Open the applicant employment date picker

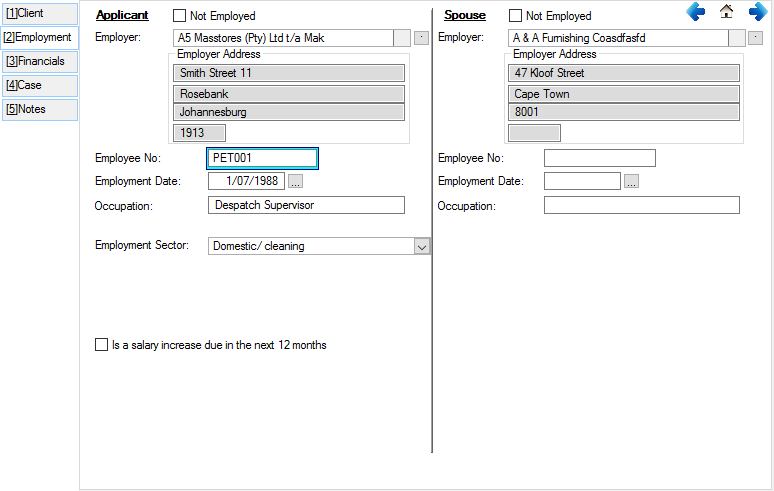coord(296,181)
